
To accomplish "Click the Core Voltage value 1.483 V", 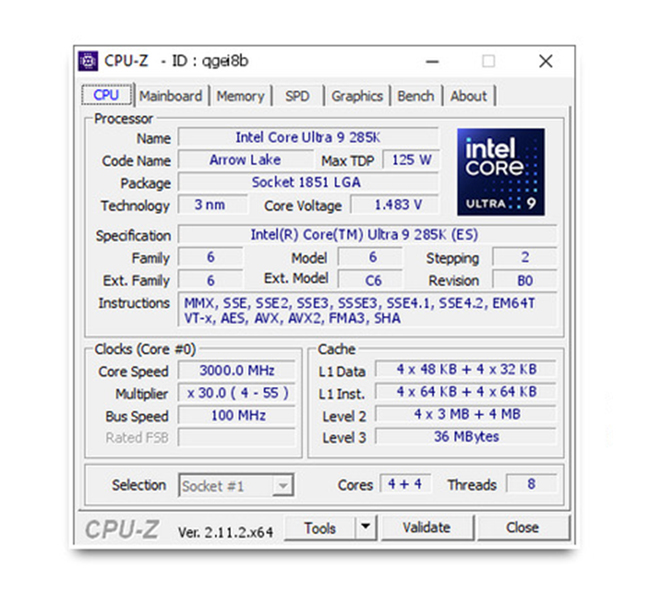I will [x=395, y=205].
